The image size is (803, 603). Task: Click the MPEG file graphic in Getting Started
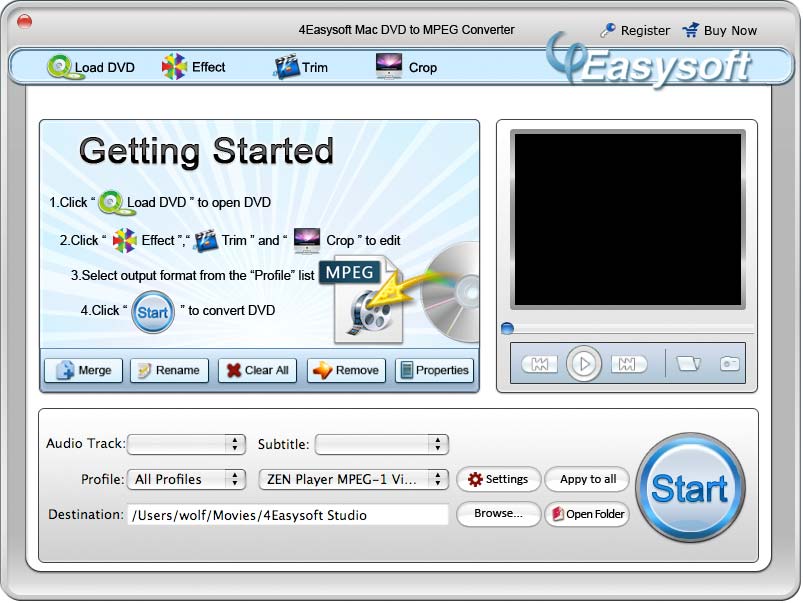coord(363,301)
